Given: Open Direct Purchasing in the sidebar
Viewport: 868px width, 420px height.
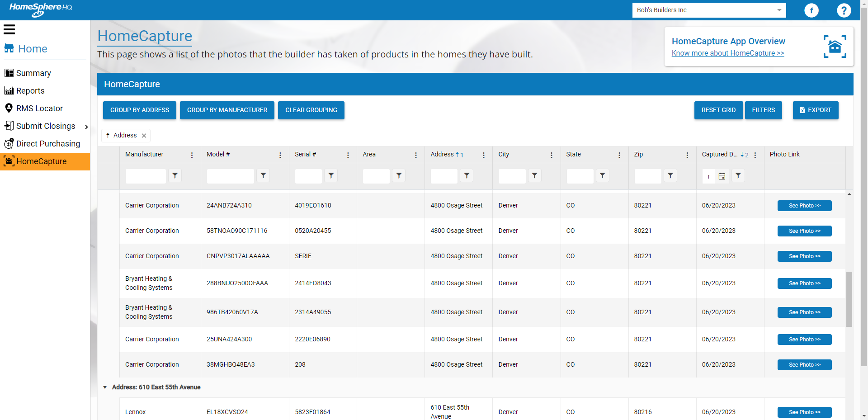Looking at the screenshot, I should click(48, 144).
